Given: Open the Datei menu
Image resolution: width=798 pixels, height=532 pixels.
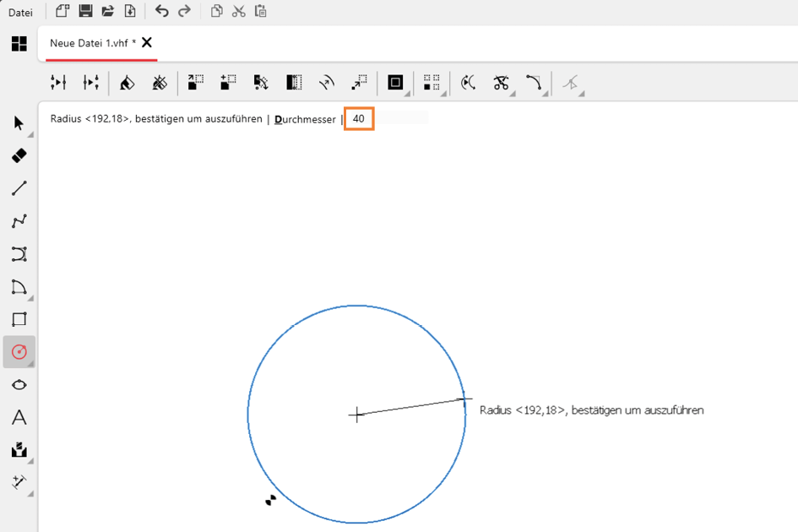Looking at the screenshot, I should (x=20, y=12).
